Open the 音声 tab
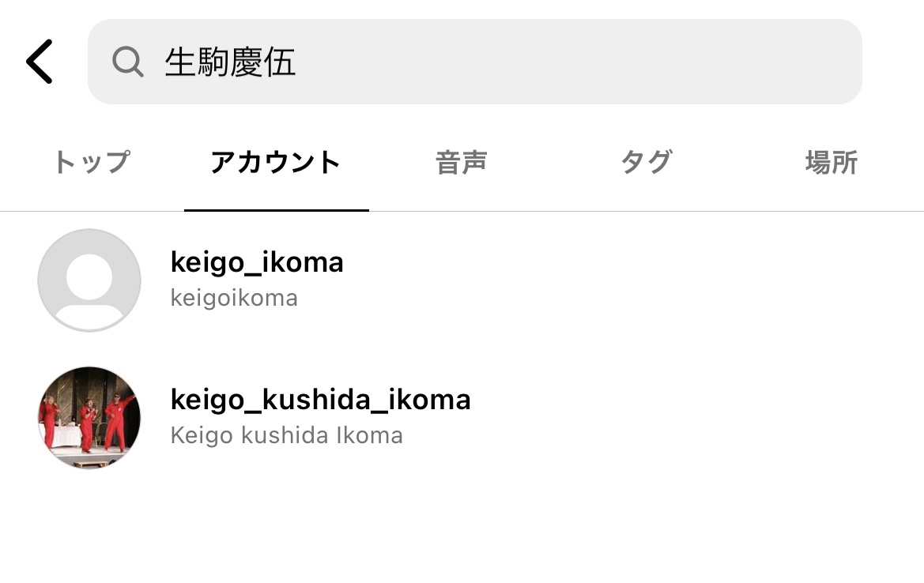Screen dimensions: 924x583 point(461,163)
